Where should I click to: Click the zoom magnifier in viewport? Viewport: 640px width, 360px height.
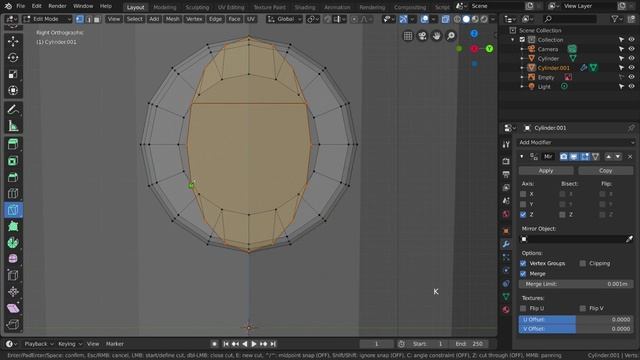(x=451, y=36)
